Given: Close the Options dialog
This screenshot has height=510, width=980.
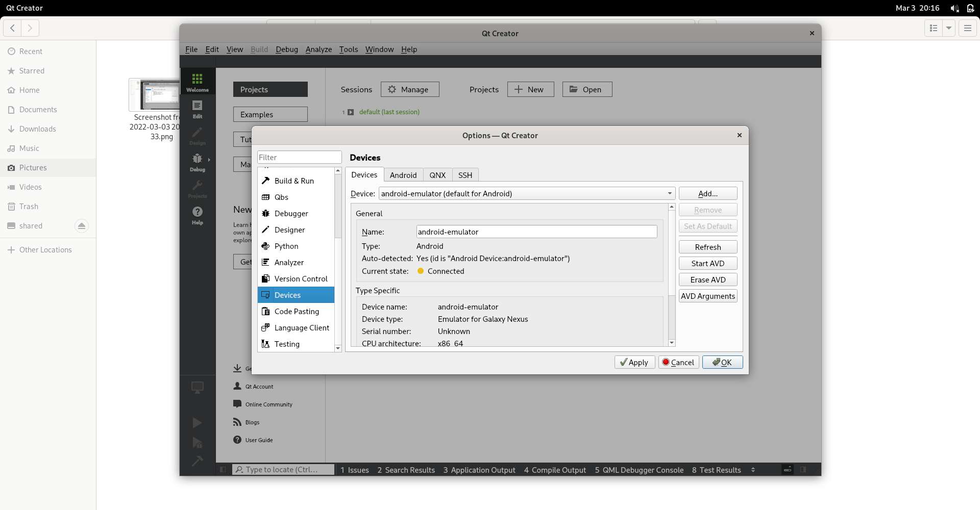Looking at the screenshot, I should [x=739, y=135].
